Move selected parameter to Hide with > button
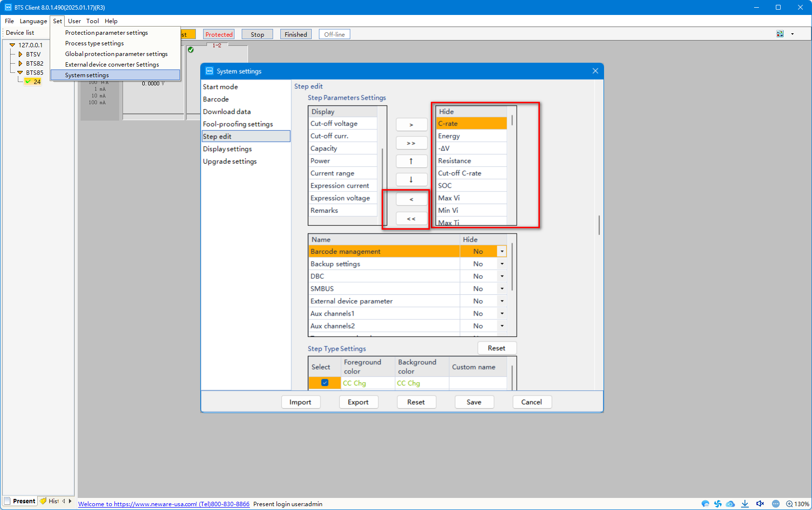The image size is (812, 510). 412,124
